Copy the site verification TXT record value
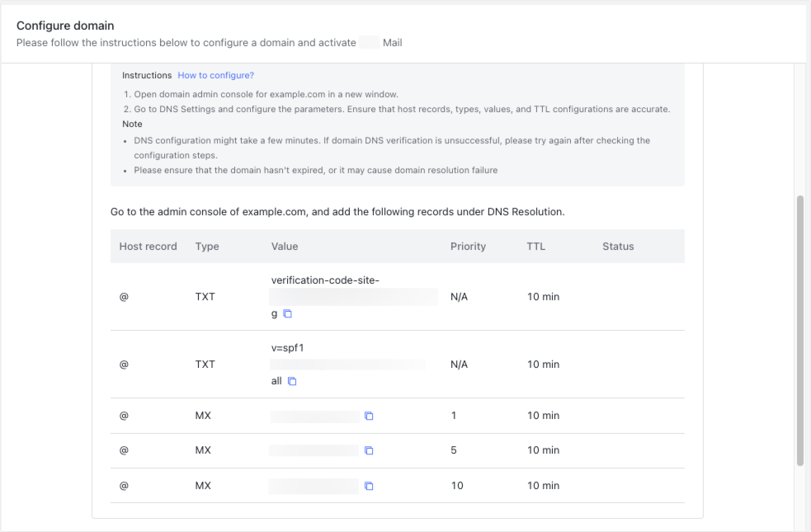Screen dimensions: 811x532 tap(286, 313)
